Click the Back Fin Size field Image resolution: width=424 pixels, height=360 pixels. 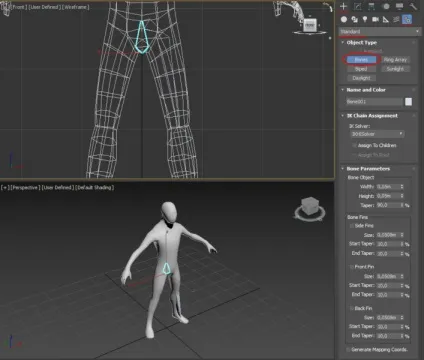tap(388, 318)
